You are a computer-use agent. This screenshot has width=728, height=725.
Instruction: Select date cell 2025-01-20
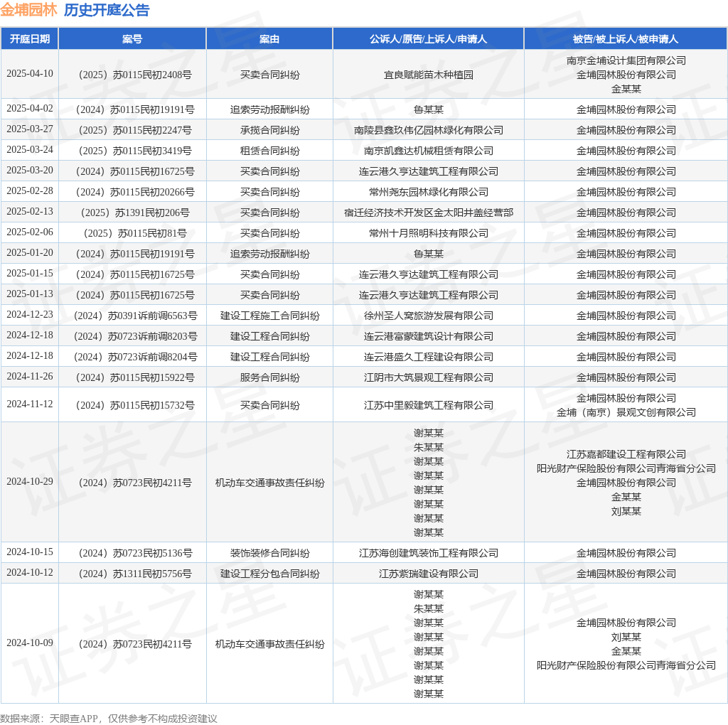point(30,252)
